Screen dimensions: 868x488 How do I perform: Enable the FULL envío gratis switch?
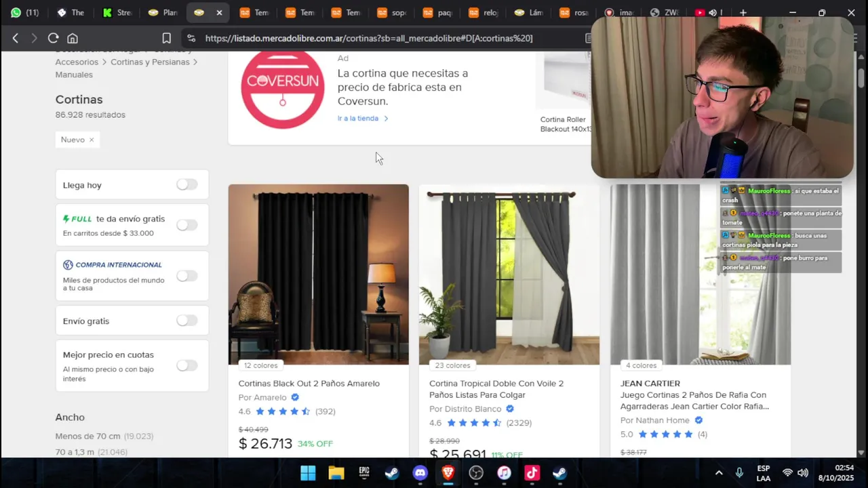pyautogui.click(x=187, y=225)
